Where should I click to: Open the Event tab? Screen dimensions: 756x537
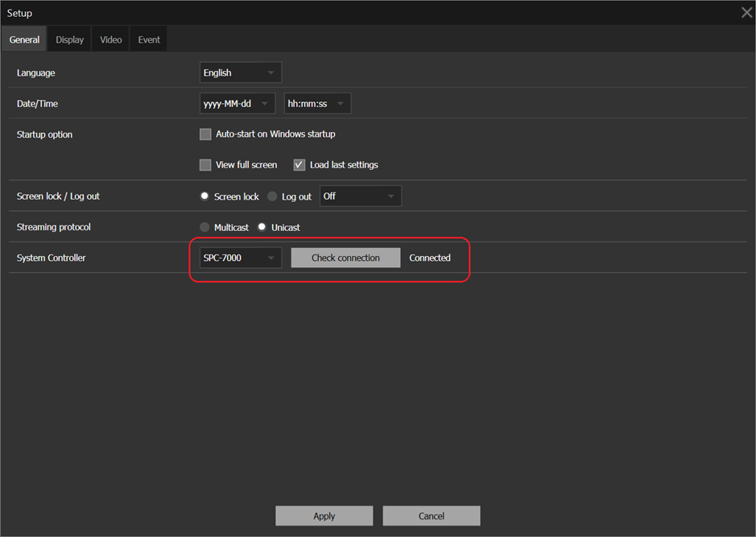click(x=148, y=39)
